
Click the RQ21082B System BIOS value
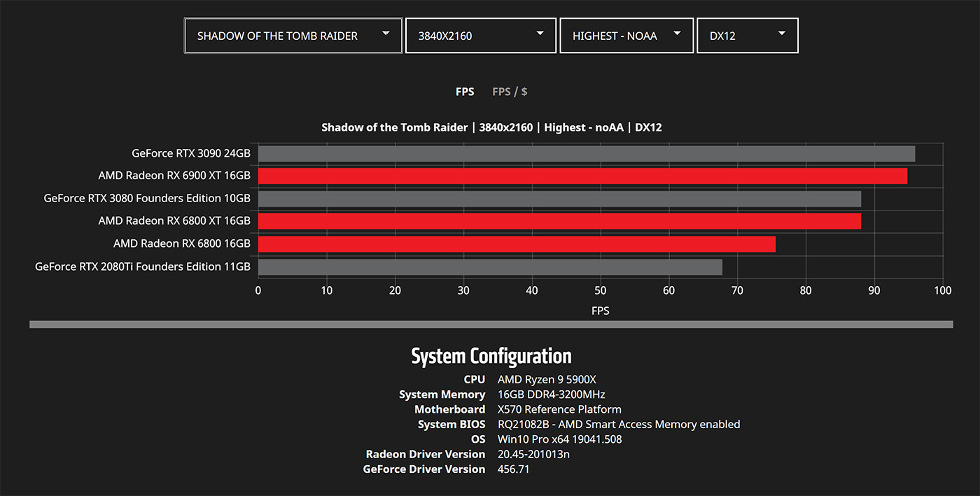(x=619, y=424)
